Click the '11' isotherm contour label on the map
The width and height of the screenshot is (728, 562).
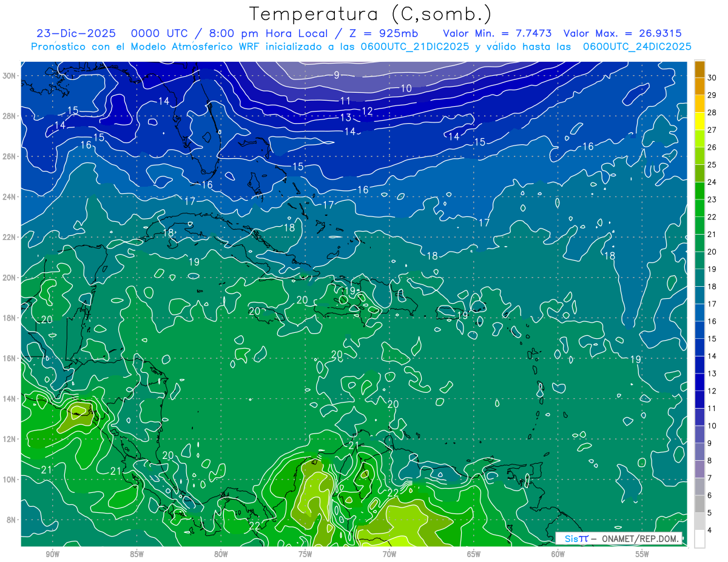pyautogui.click(x=346, y=101)
